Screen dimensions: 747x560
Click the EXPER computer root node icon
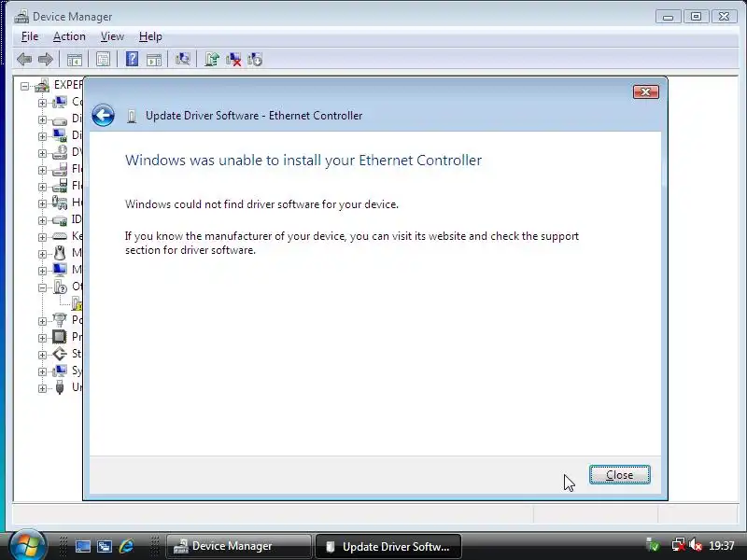(x=42, y=86)
